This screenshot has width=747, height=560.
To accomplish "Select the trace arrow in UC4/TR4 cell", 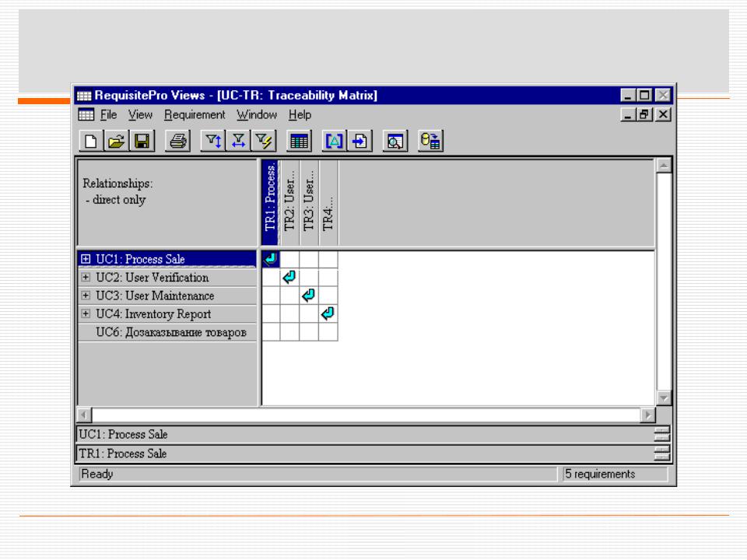I will tap(328, 313).
